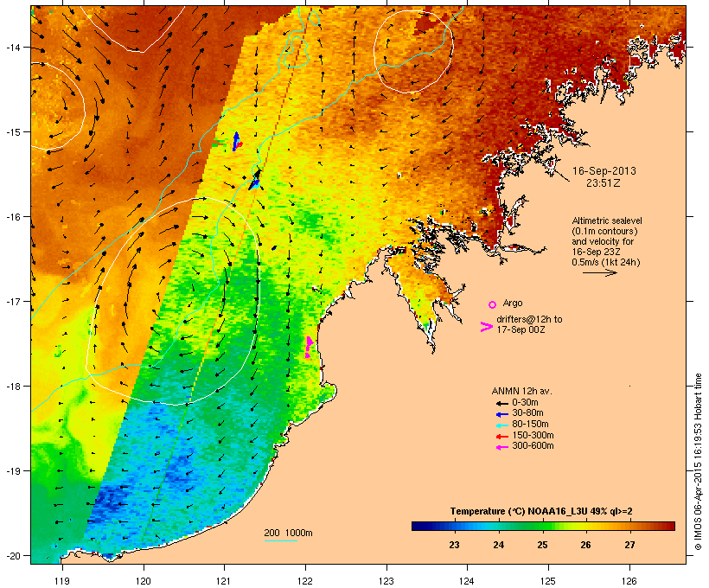Click the longitude axis label 123

pos(386,581)
